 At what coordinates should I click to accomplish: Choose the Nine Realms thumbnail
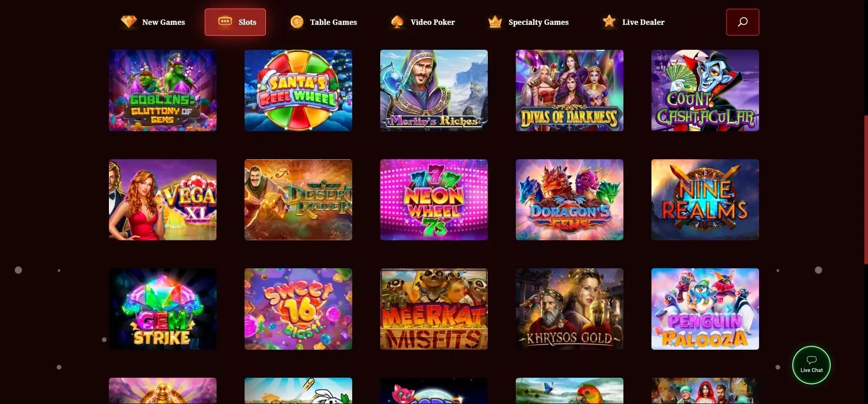pos(705,200)
